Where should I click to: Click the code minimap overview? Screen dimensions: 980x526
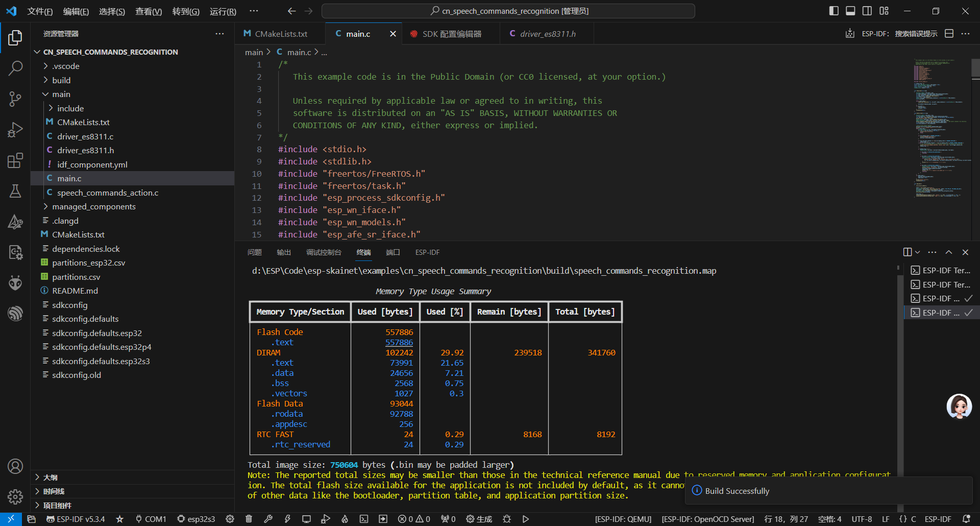[941, 129]
